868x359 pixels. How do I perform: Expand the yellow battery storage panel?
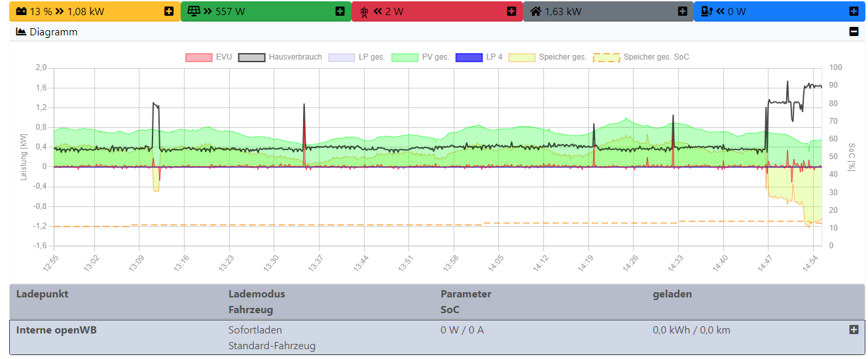[169, 11]
